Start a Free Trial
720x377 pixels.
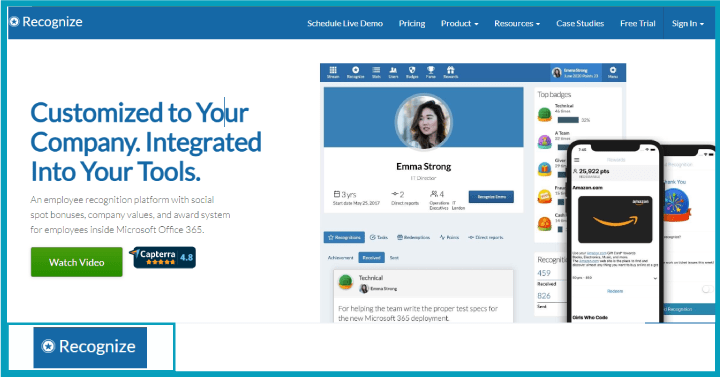tap(638, 23)
